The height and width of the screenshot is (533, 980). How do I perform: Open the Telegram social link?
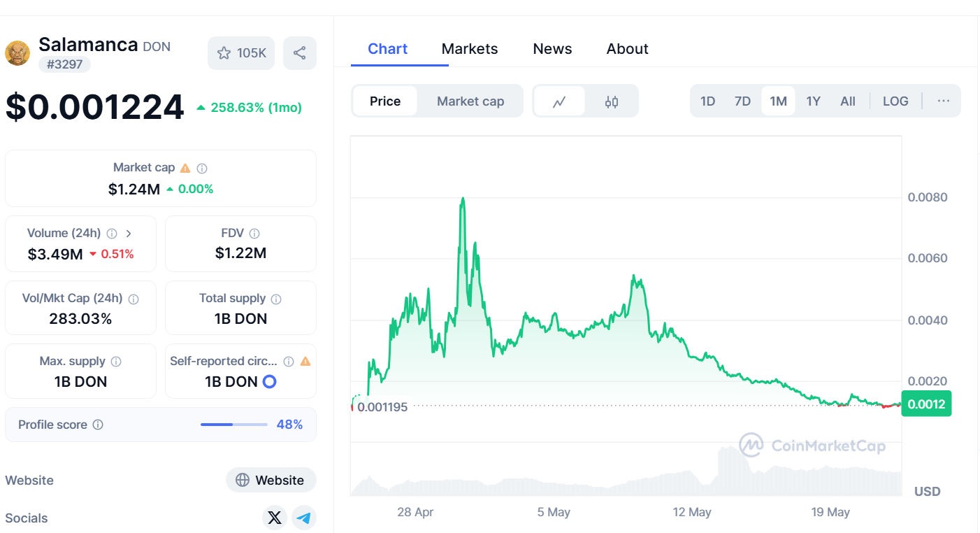coord(304,518)
